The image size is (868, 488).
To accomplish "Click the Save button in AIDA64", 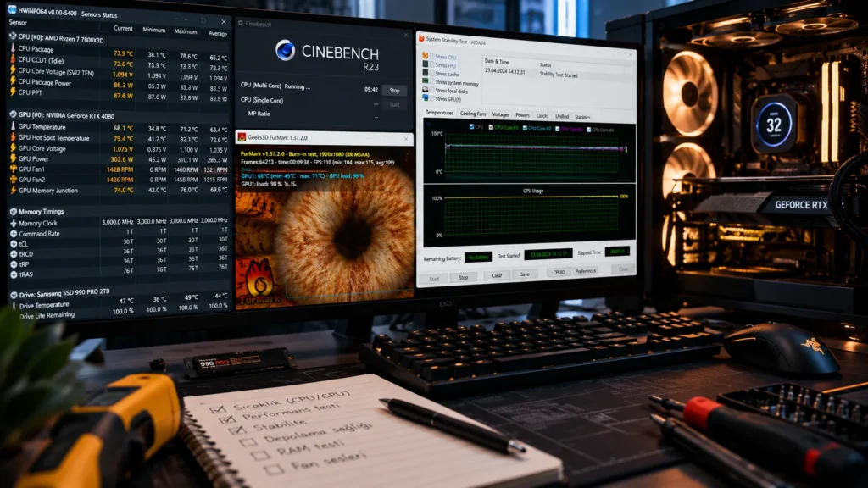I will coord(525,274).
